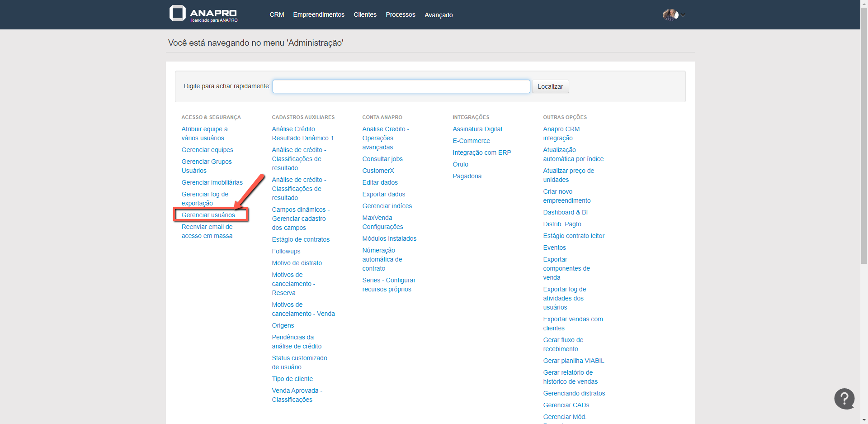Open the Dashboard & BI link
The height and width of the screenshot is (424, 868).
pyautogui.click(x=565, y=212)
